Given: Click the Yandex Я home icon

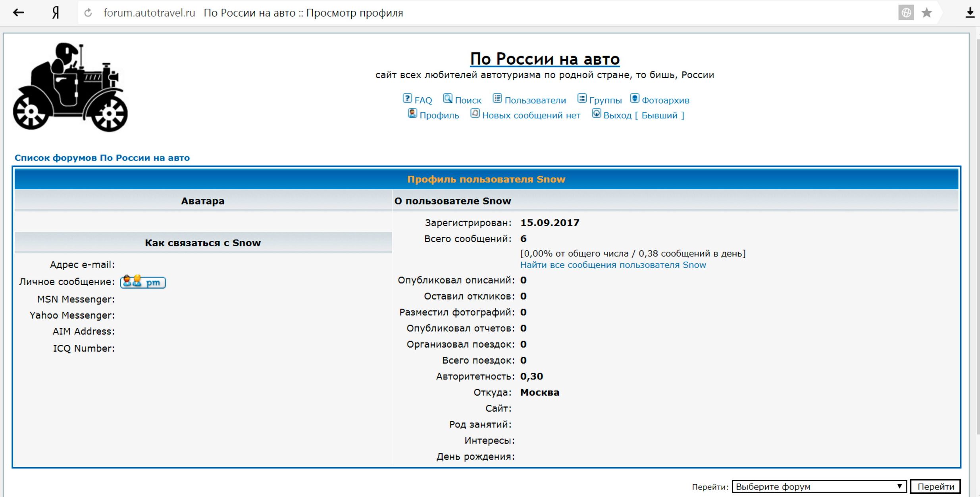Looking at the screenshot, I should tap(56, 13).
